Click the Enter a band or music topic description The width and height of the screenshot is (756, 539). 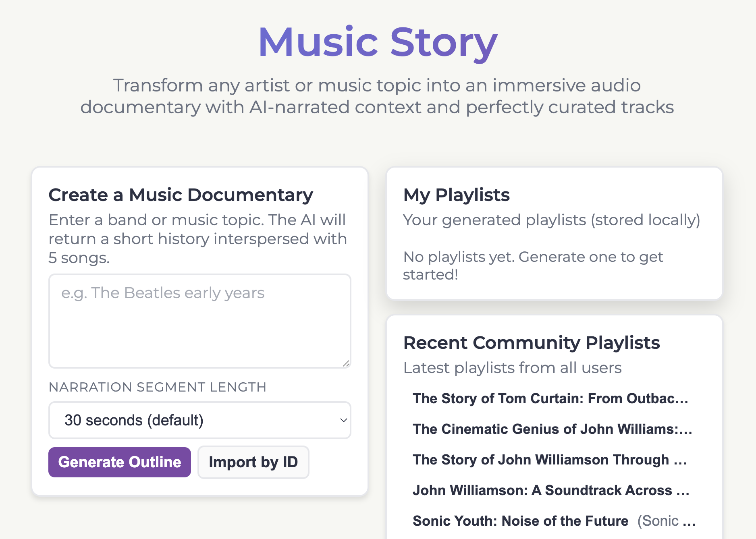coord(197,239)
